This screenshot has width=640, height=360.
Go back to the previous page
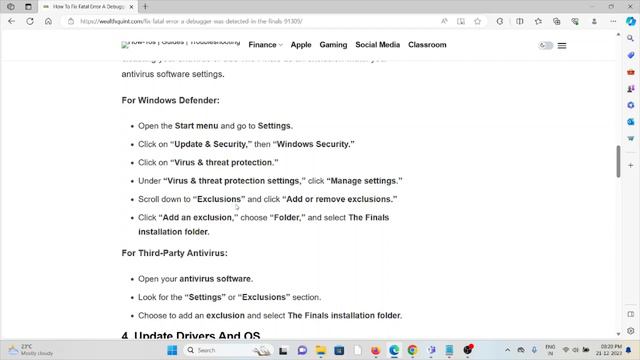point(11,21)
